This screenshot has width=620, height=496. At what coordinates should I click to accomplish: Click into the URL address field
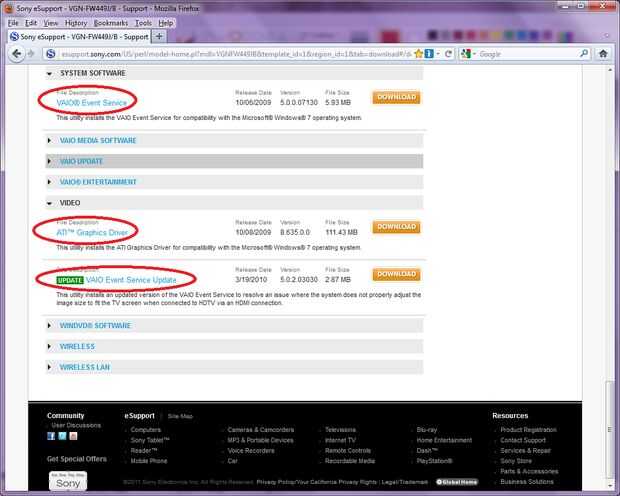(x=235, y=54)
